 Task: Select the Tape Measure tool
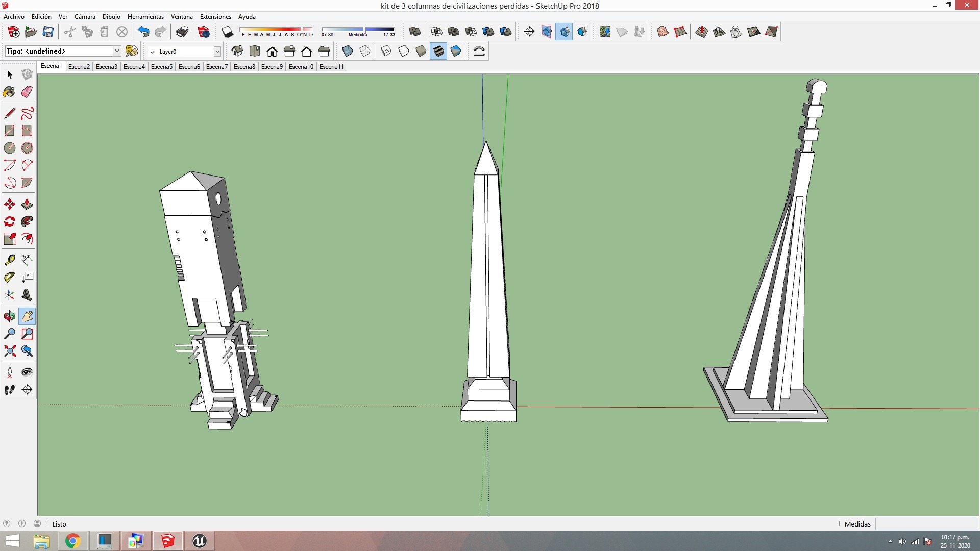click(x=10, y=260)
